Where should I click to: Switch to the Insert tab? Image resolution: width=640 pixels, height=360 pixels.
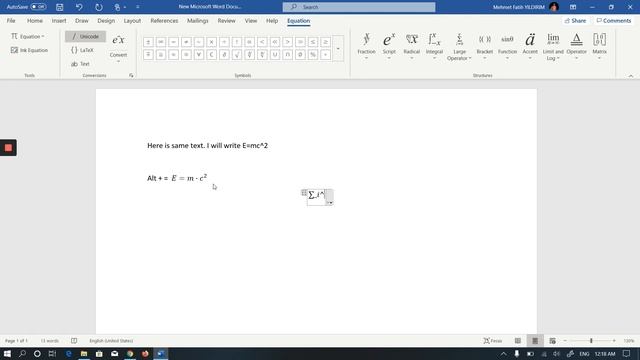[x=59, y=21]
